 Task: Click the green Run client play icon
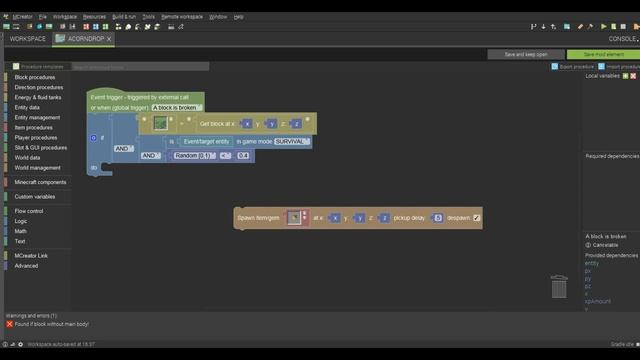[603, 27]
